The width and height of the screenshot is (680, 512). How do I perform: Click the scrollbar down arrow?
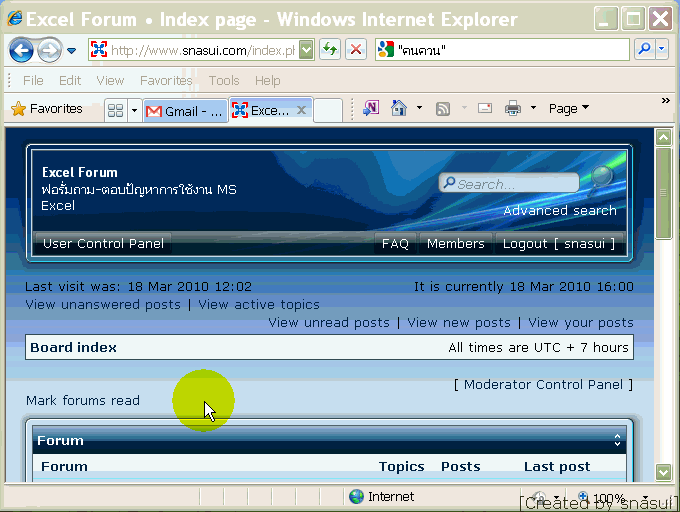(663, 472)
